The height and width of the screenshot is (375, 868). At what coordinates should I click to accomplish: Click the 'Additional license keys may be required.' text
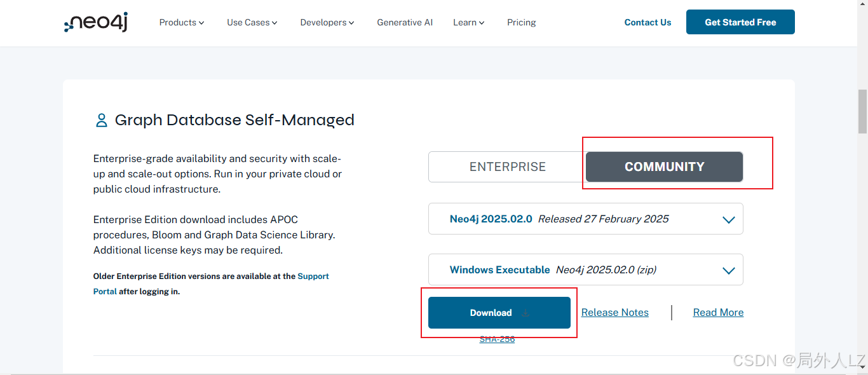(x=188, y=250)
